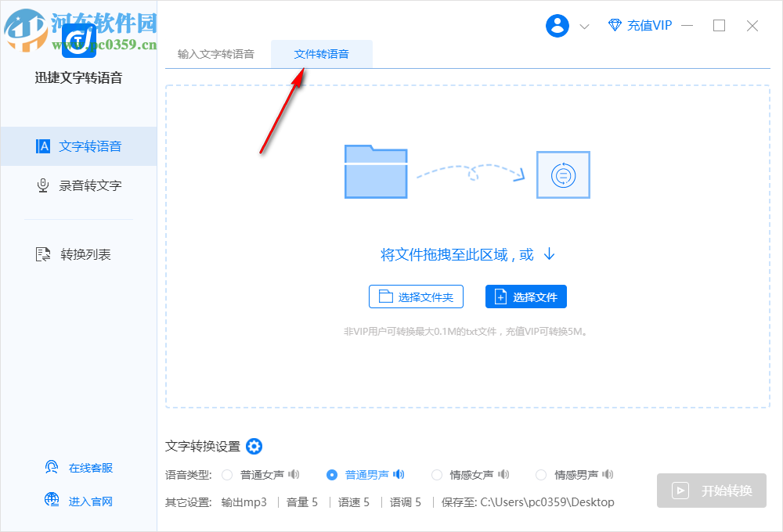Open the text conversion settings gear icon
The height and width of the screenshot is (532, 783).
pos(254,446)
